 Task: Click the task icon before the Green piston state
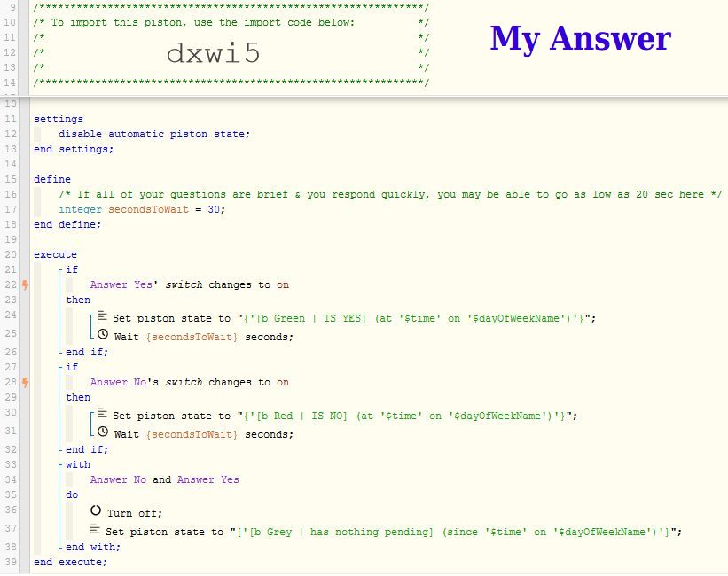102,316
